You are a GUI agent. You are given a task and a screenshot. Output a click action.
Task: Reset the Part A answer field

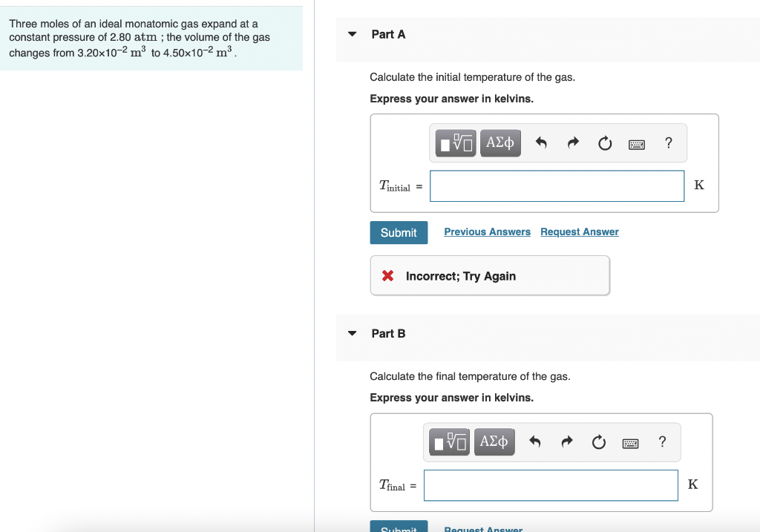tap(604, 143)
